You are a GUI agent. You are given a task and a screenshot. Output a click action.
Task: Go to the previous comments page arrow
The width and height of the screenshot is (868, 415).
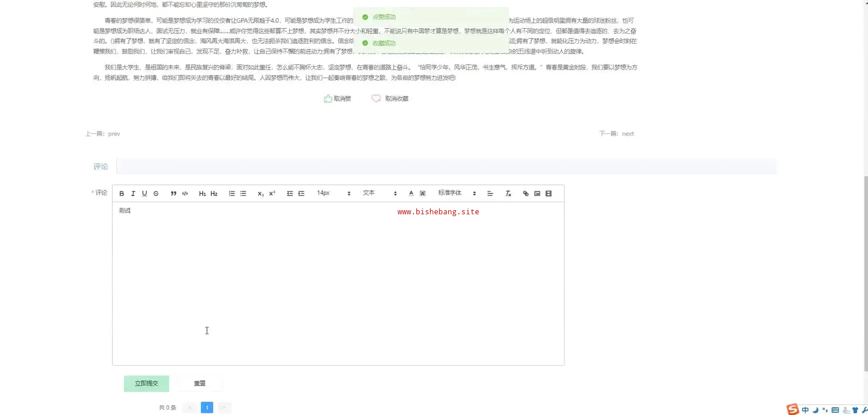click(190, 408)
